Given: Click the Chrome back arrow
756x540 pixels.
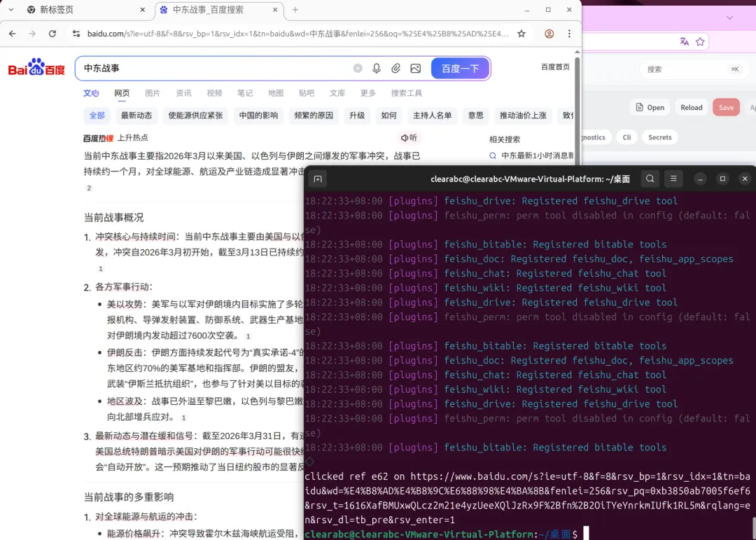Looking at the screenshot, I should pos(13,34).
